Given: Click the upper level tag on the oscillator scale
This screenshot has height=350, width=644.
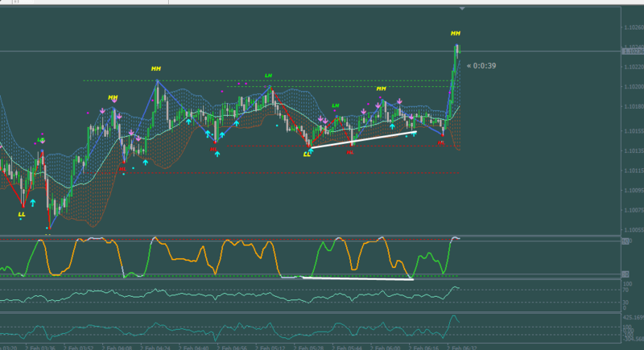Looking at the screenshot, I should tap(625, 241).
